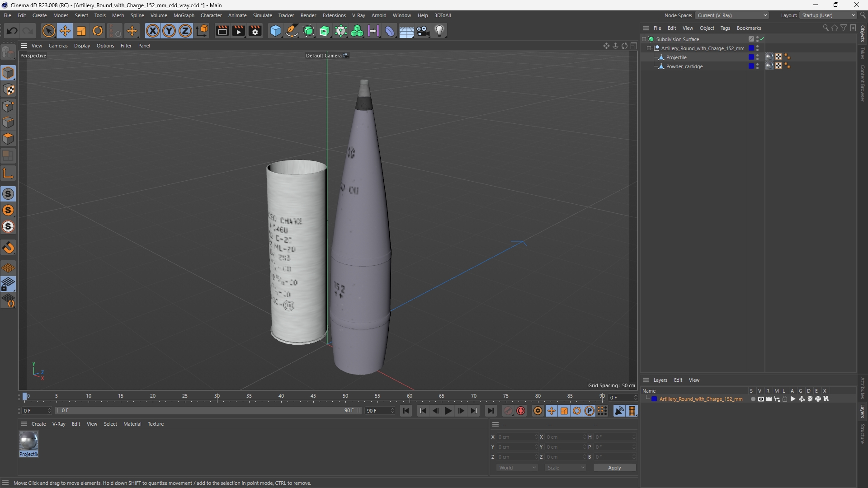Click the Record Active Objects button

point(508,411)
